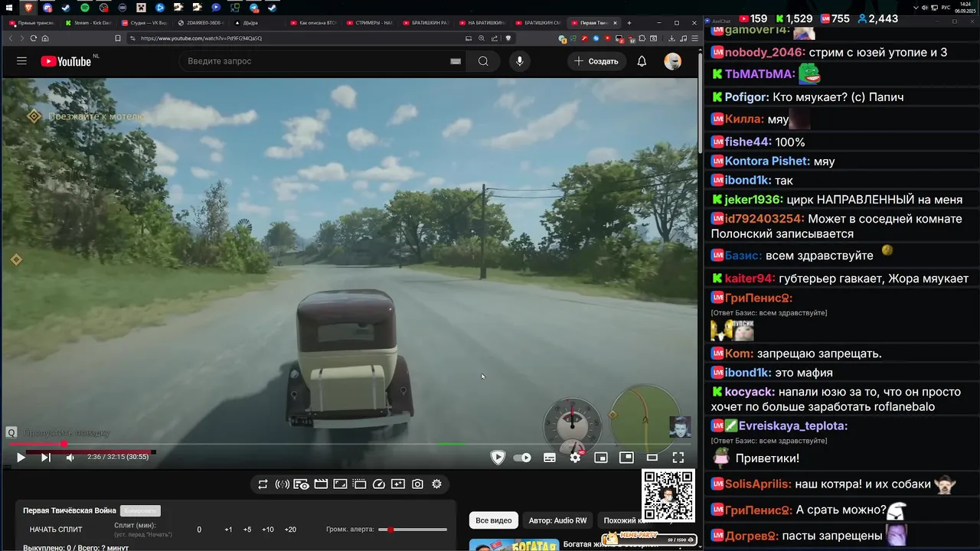Open the recommended video thumbnail Богатая

click(514, 545)
